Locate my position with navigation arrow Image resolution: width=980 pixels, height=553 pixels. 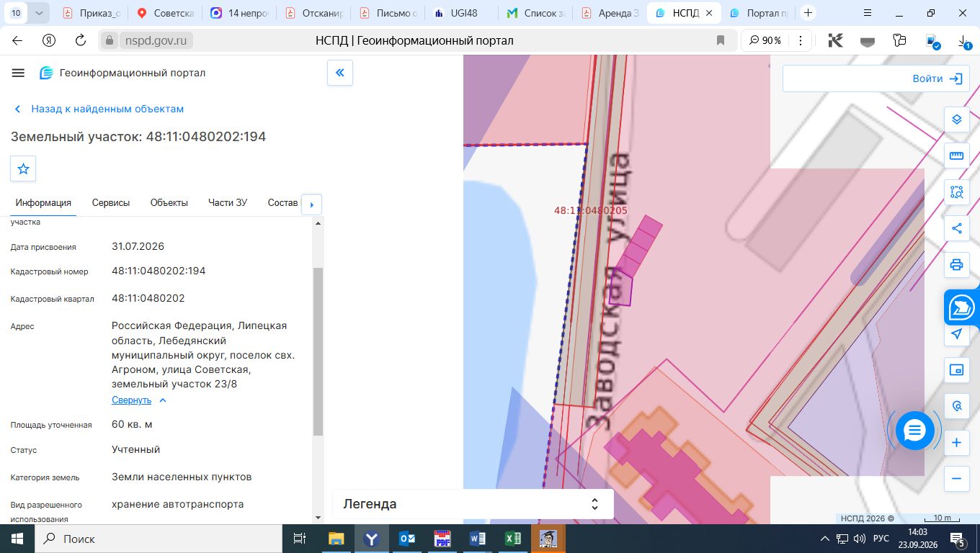click(x=957, y=334)
